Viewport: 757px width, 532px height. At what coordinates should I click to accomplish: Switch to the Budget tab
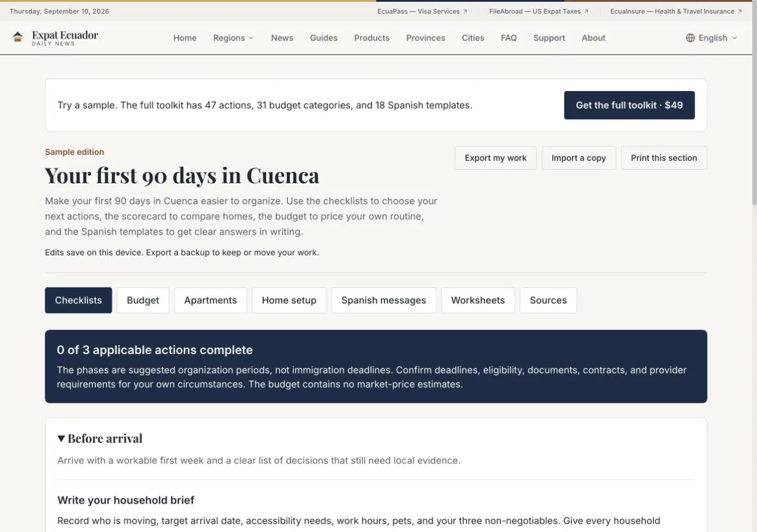pyautogui.click(x=143, y=301)
